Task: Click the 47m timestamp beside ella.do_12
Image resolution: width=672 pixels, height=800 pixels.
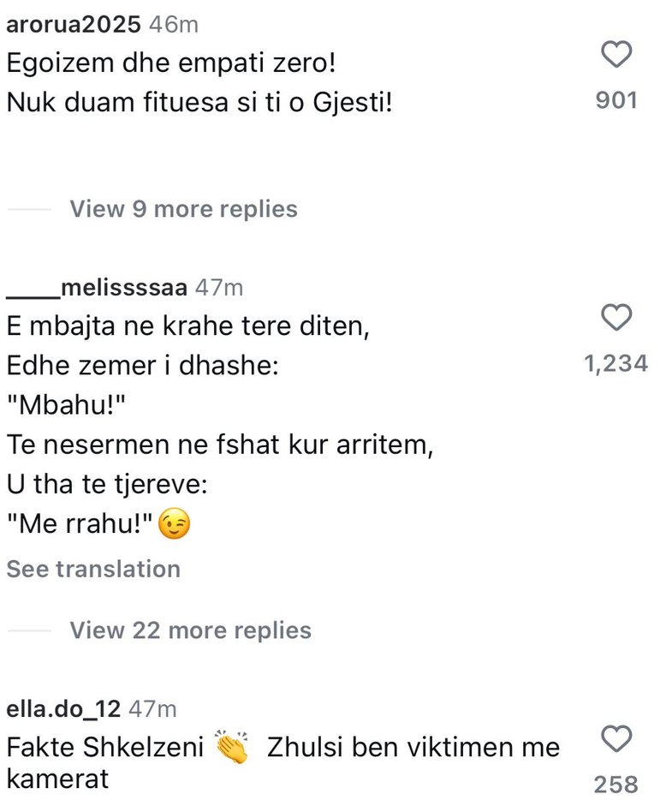Action: 155,708
